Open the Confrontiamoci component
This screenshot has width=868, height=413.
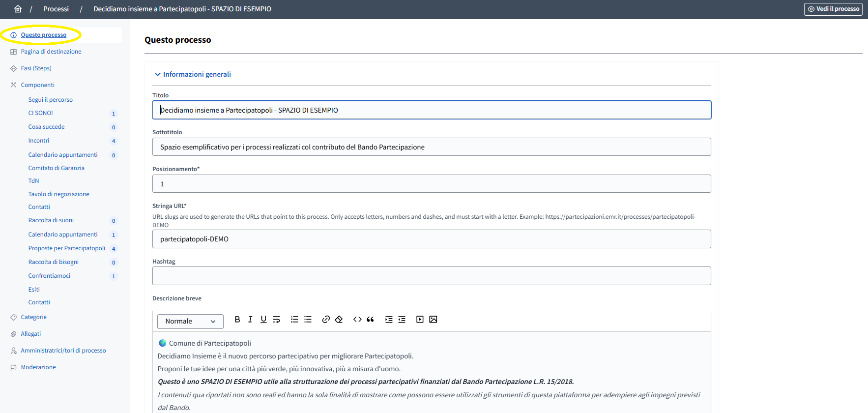(49, 276)
